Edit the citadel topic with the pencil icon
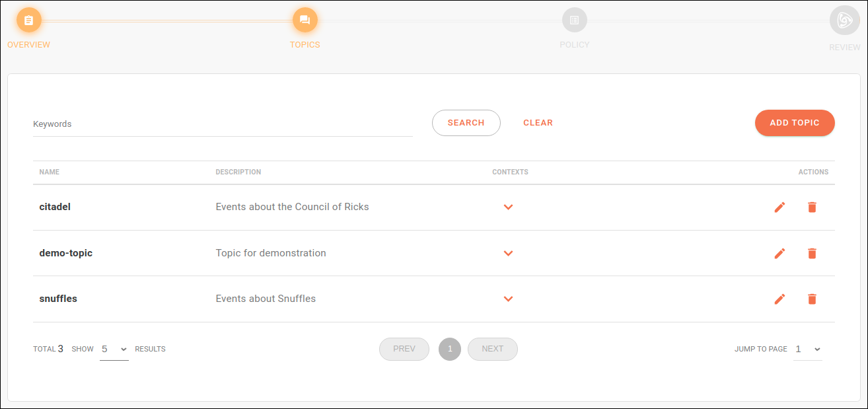 pos(780,207)
